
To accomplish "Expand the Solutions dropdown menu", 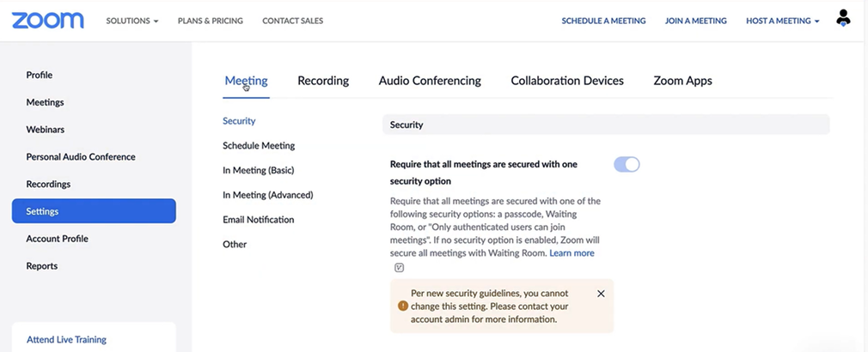I will 132,21.
